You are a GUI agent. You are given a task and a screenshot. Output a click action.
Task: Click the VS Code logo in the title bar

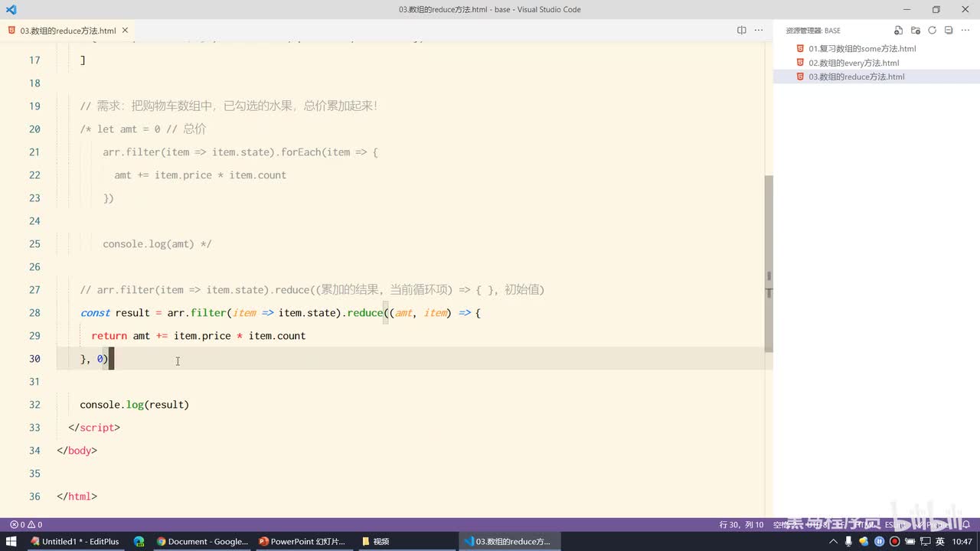pos(11,10)
